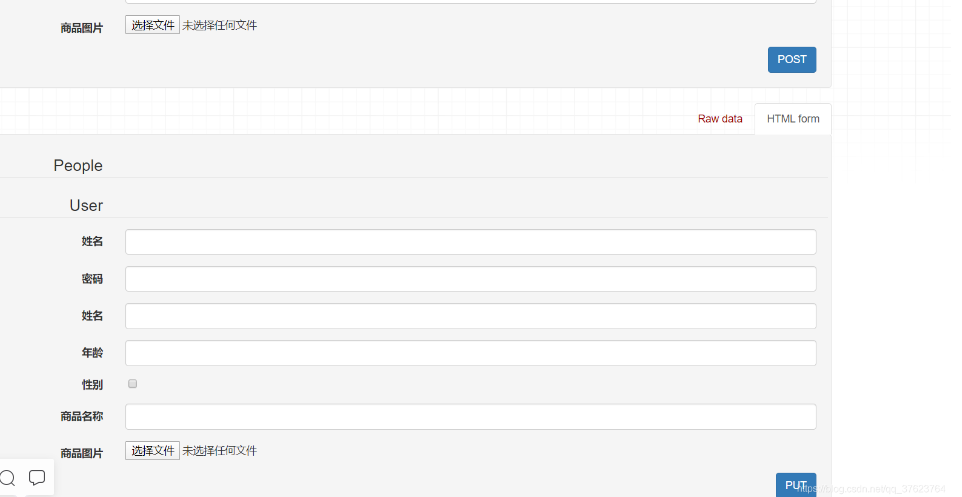Focus the 商品名称 text field
Image resolution: width=962 pixels, height=497 pixels.
[471, 417]
